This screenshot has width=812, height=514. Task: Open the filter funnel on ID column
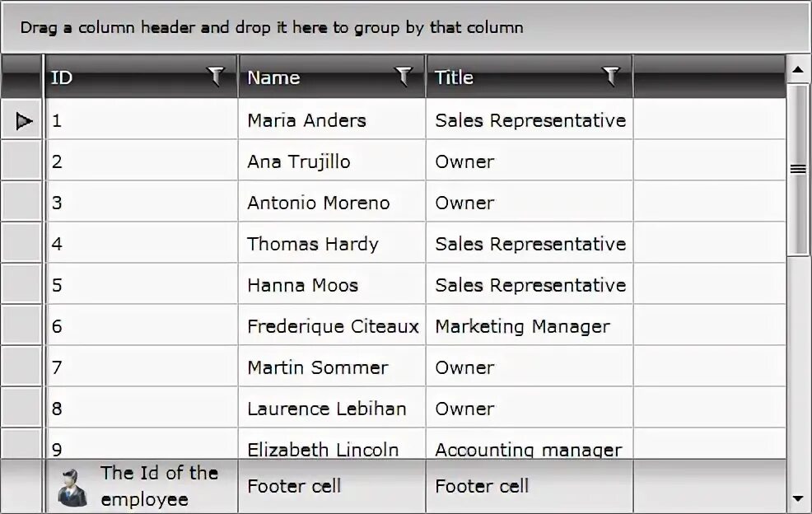[x=216, y=77]
